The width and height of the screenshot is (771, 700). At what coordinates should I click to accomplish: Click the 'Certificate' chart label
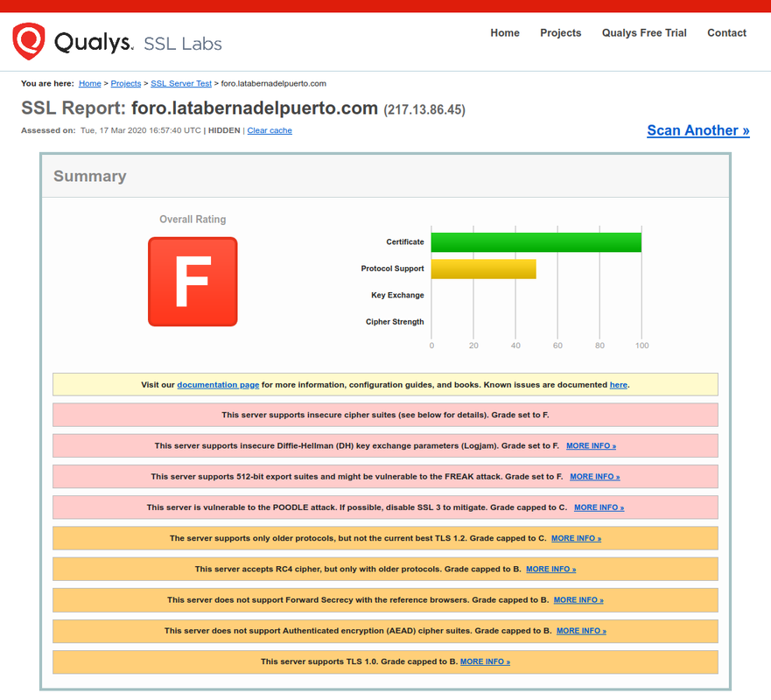[405, 241]
